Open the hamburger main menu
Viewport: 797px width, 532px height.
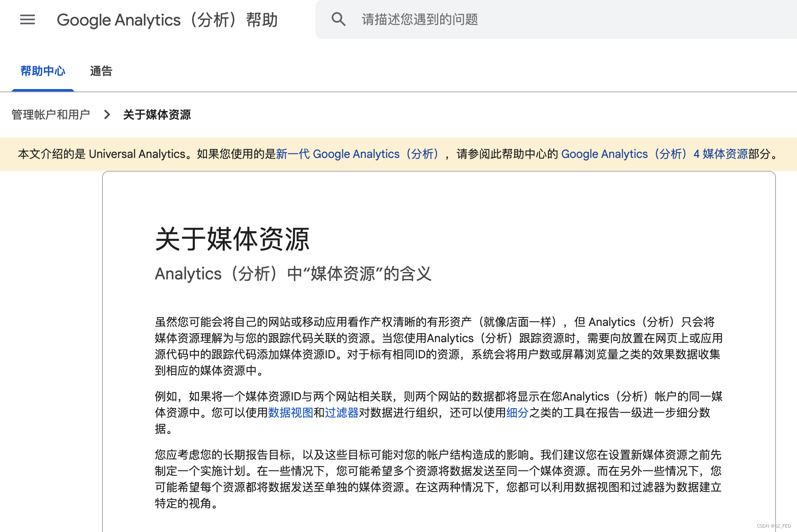point(28,19)
